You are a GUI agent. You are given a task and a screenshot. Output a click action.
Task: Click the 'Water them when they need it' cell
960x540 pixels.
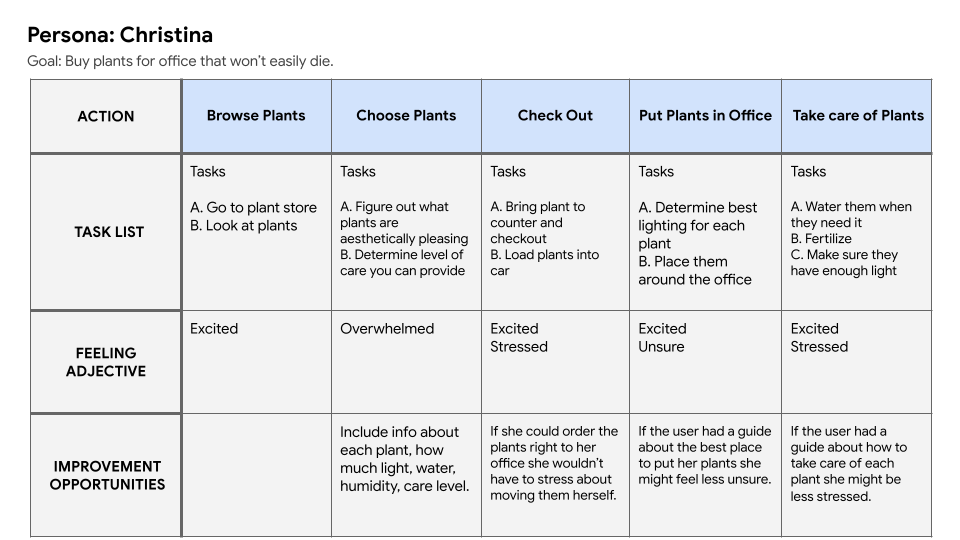click(857, 232)
